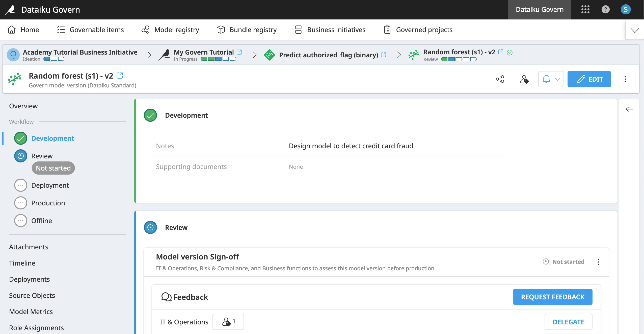
Task: Select the Deployment workflow step
Action: coord(50,185)
